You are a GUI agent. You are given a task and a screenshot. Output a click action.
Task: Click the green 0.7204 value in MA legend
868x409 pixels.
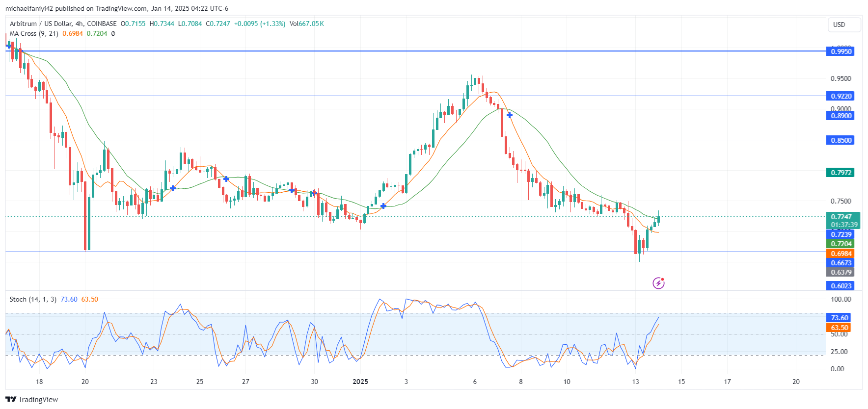pyautogui.click(x=97, y=33)
